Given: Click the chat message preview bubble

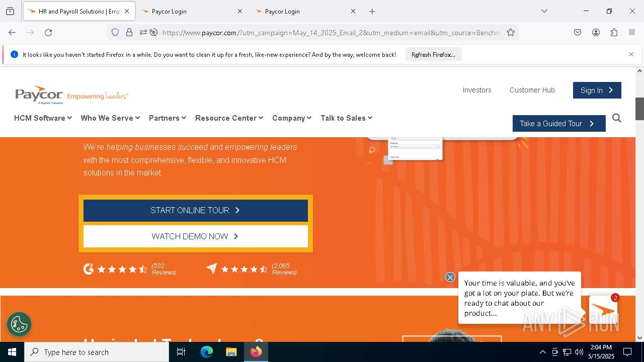Looking at the screenshot, I should click(x=519, y=298).
